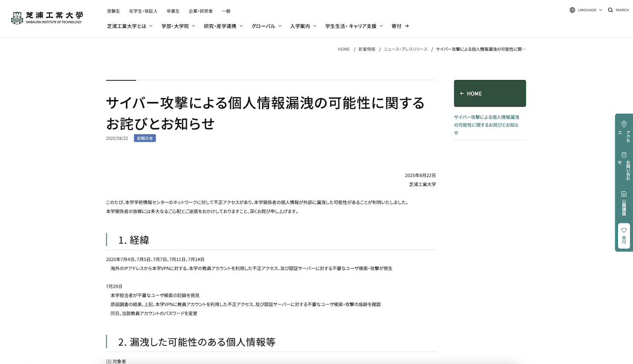Click the SEARCH label in header
This screenshot has height=364, width=633.
pos(622,10)
